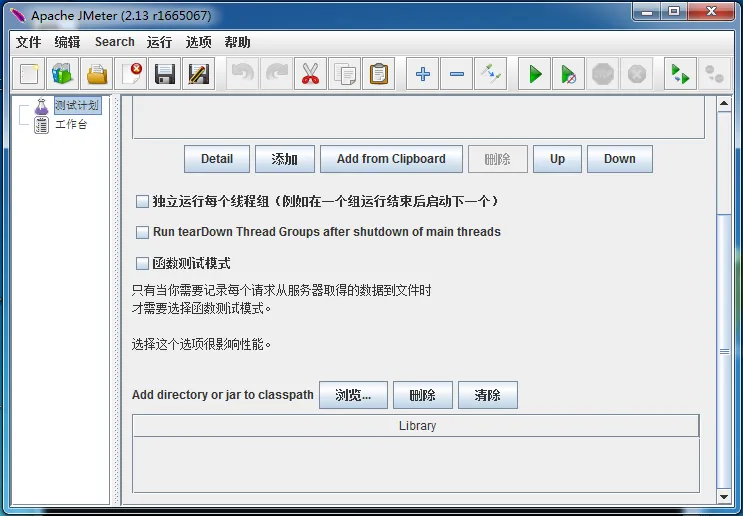Click the Redo arrow icon
The width and height of the screenshot is (743, 516).
coord(277,74)
